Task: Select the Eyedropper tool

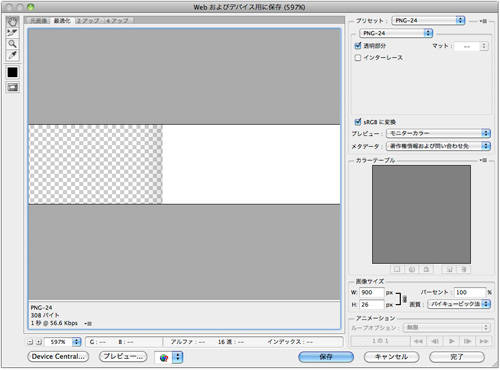Action: (x=13, y=55)
